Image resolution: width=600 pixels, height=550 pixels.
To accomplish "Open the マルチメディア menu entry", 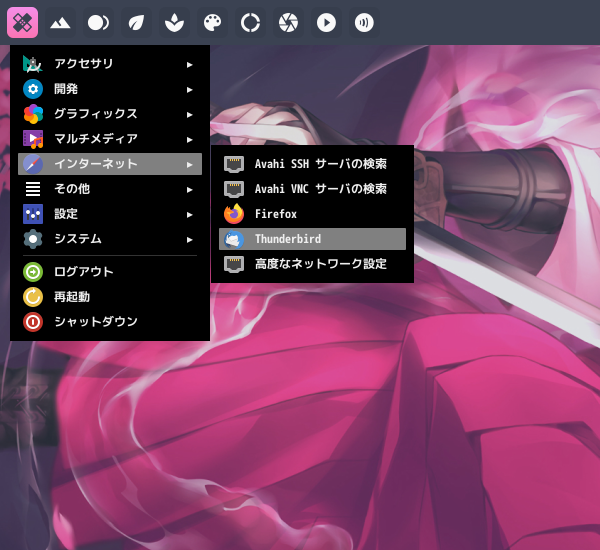I will (110, 139).
